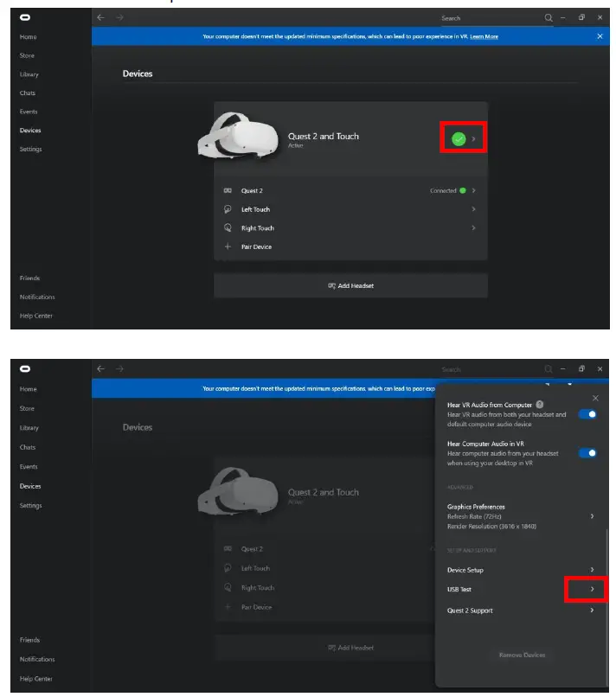This screenshot has height=697, width=616.
Task: Dismiss the blue specifications banner in upper screenshot
Action: (x=600, y=36)
